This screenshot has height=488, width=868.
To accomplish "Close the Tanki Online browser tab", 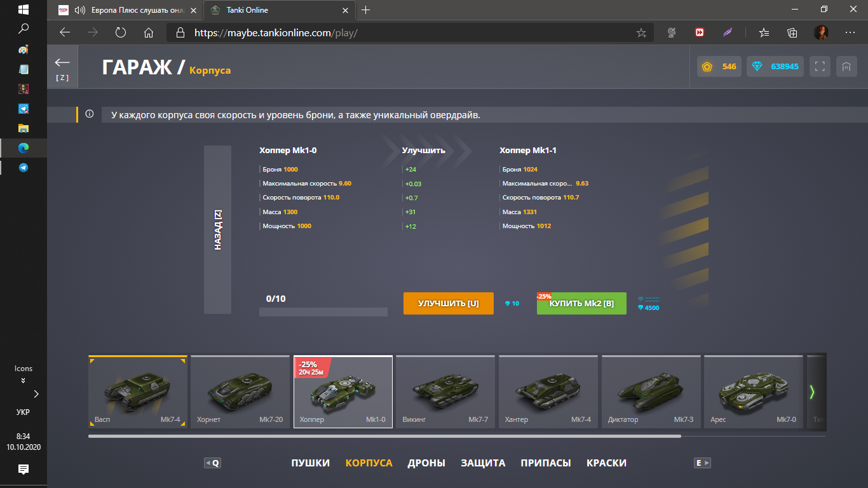I will coord(345,10).
